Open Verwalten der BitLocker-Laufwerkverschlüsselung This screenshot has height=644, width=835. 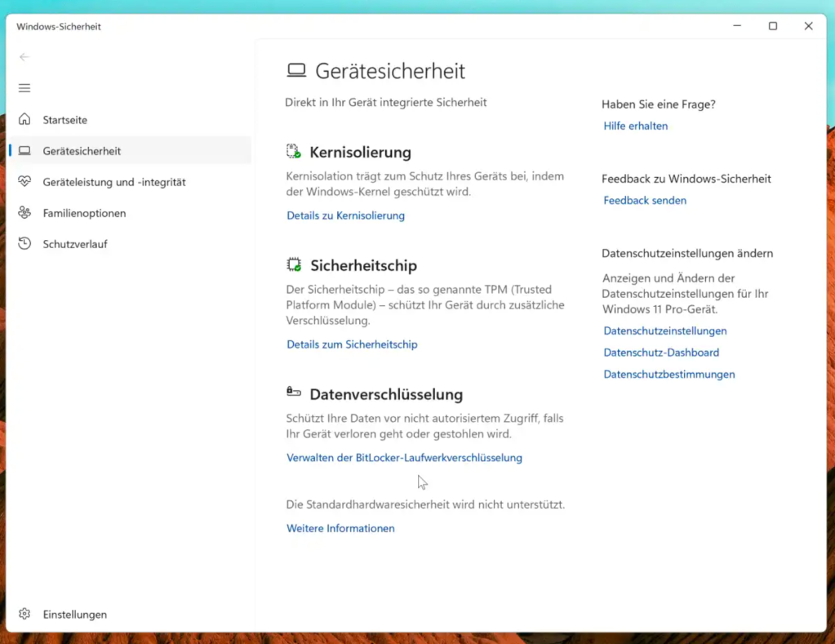(404, 458)
